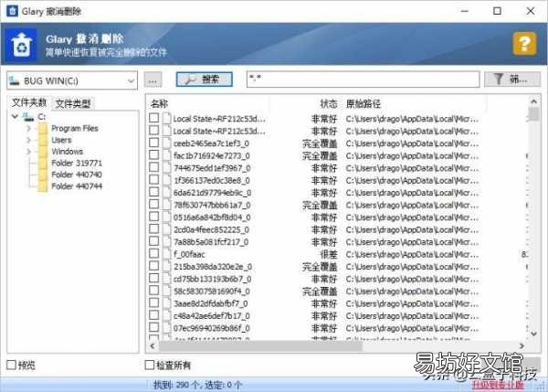Open the BUG WIN(C:) drive dropdown
The width and height of the screenshot is (548, 392).
click(x=72, y=80)
